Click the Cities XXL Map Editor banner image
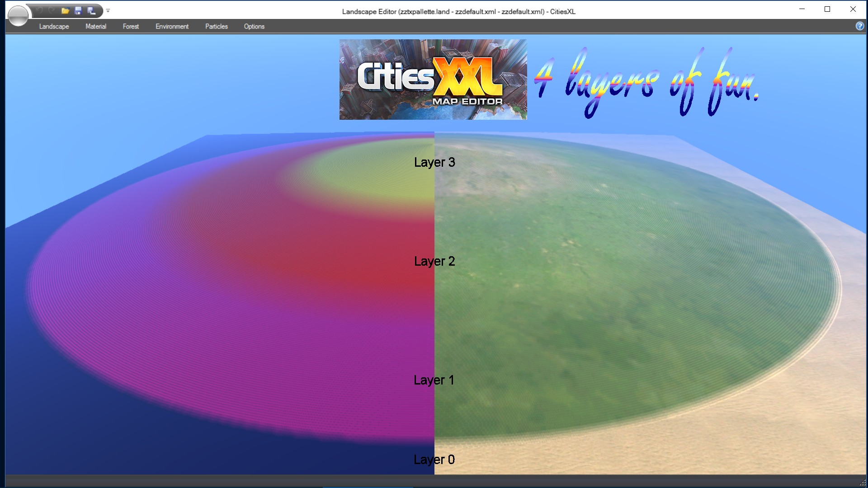 433,80
